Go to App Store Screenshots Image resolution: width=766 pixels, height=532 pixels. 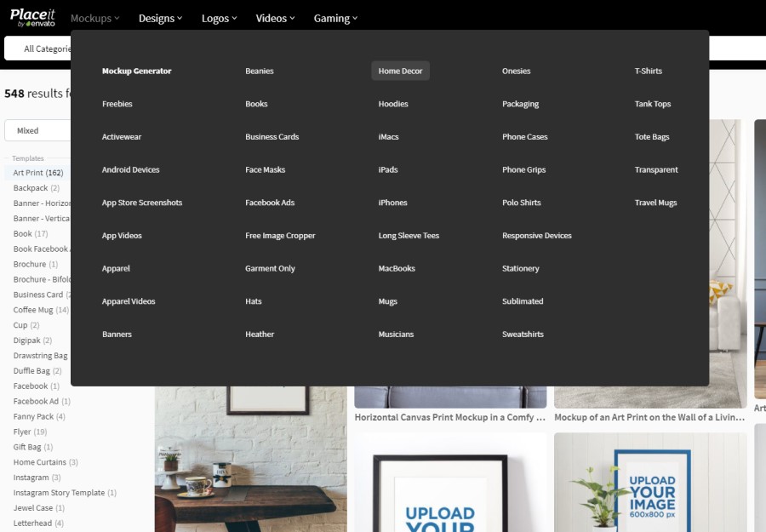(x=142, y=203)
